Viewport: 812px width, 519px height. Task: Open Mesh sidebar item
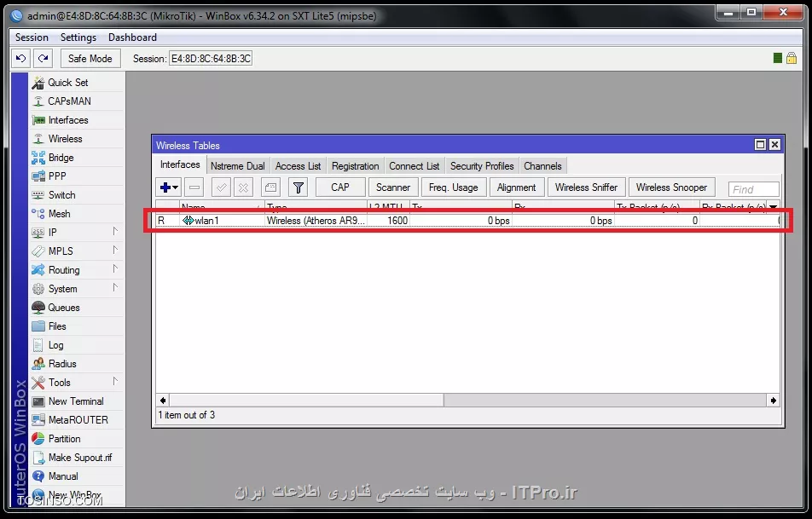point(77,214)
